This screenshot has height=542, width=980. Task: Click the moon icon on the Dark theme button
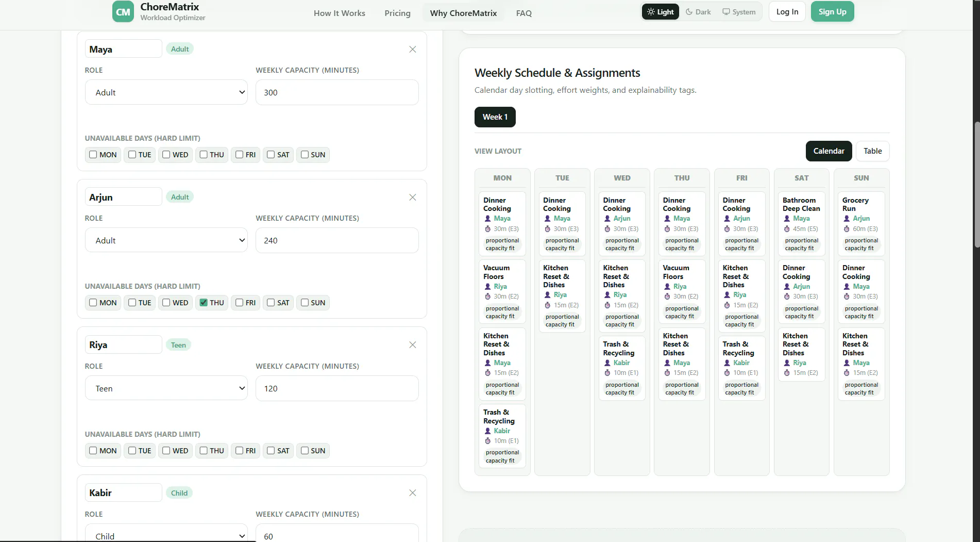[689, 12]
